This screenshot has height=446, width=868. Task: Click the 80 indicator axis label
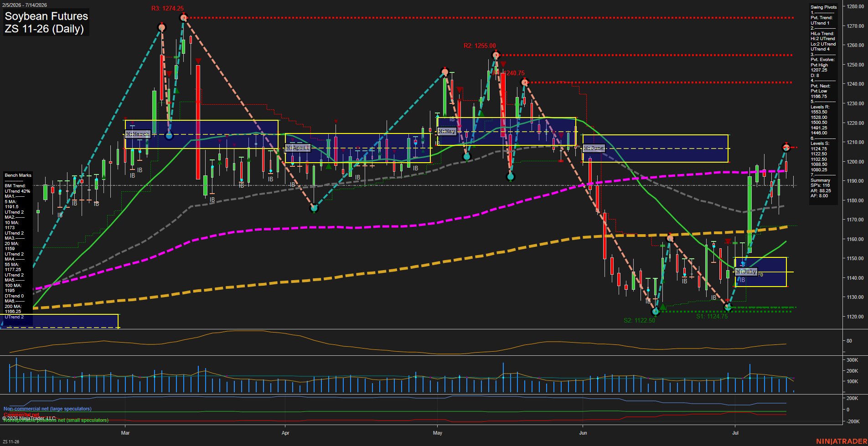click(x=849, y=341)
